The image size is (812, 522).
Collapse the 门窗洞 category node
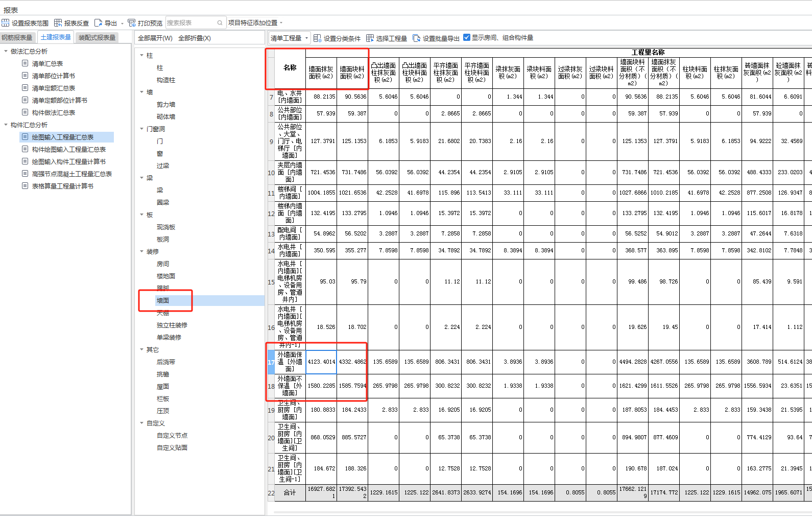142,129
